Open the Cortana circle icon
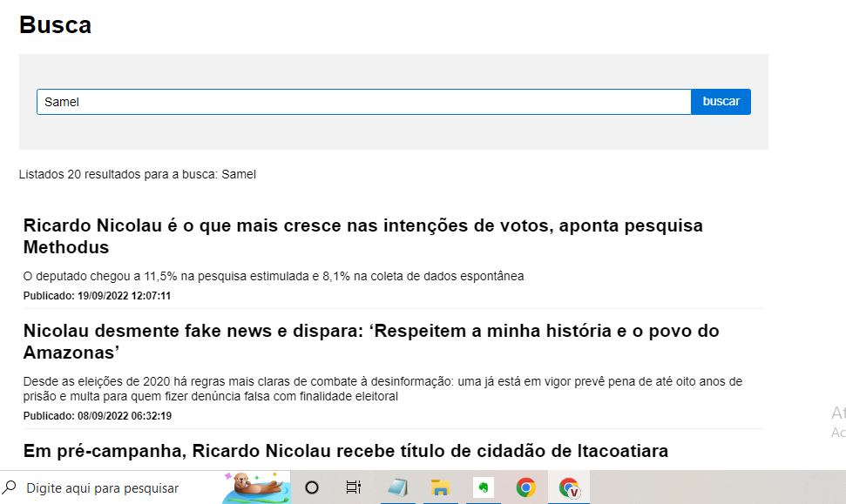Viewport: 846px width, 504px height. pos(312,487)
